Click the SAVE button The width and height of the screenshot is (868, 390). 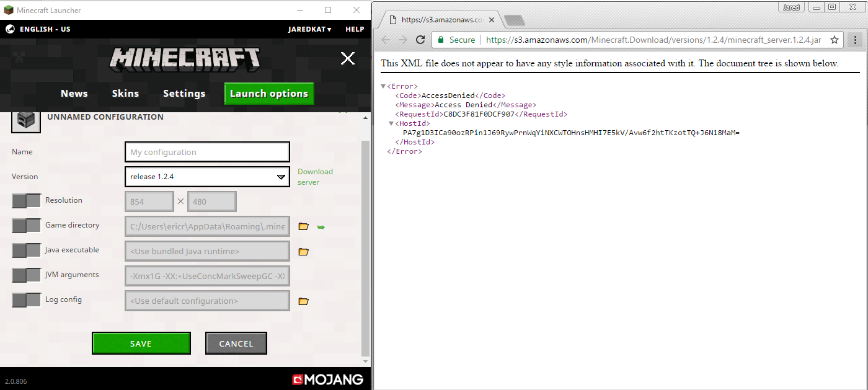[141, 343]
